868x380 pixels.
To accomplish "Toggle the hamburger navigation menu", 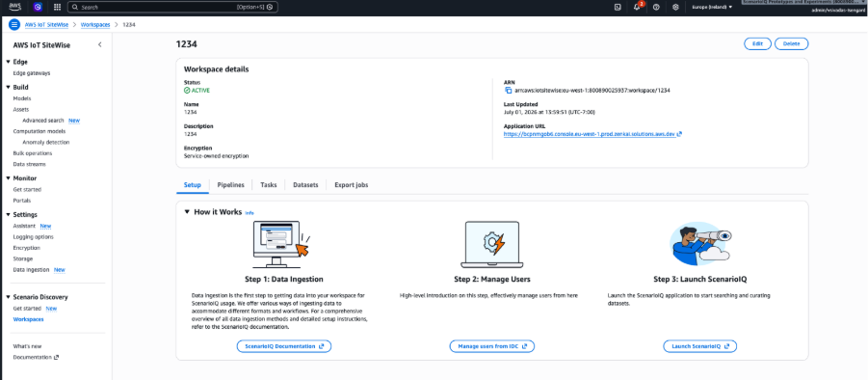I will click(x=14, y=25).
